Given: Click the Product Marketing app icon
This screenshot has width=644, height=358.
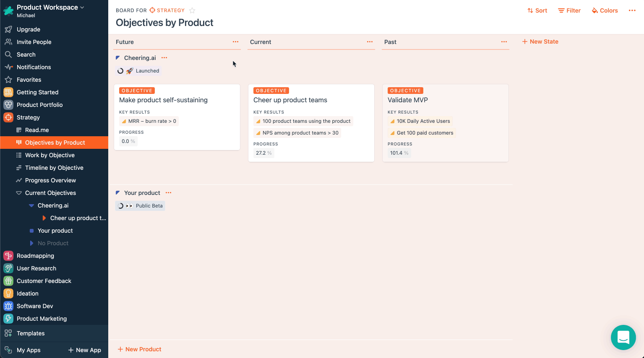Looking at the screenshot, I should tap(8, 319).
